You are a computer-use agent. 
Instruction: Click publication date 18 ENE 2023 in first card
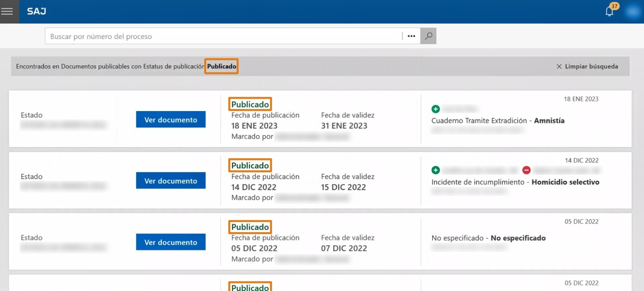(x=254, y=126)
